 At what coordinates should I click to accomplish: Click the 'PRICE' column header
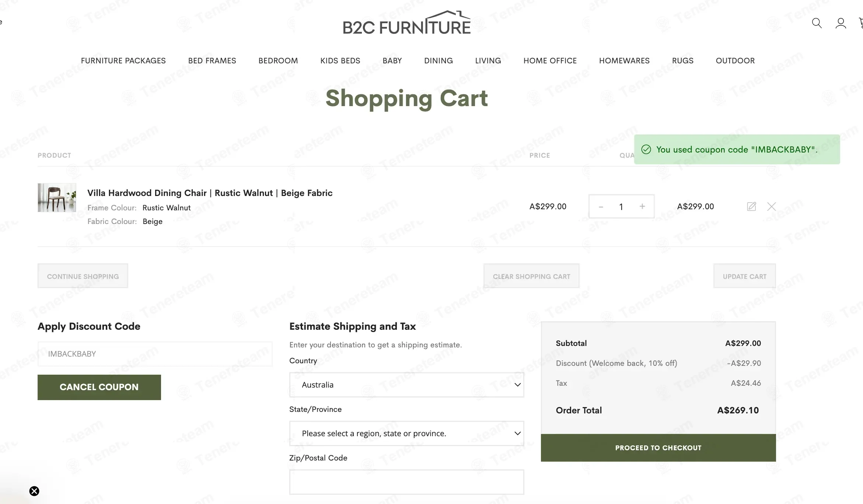click(x=540, y=155)
